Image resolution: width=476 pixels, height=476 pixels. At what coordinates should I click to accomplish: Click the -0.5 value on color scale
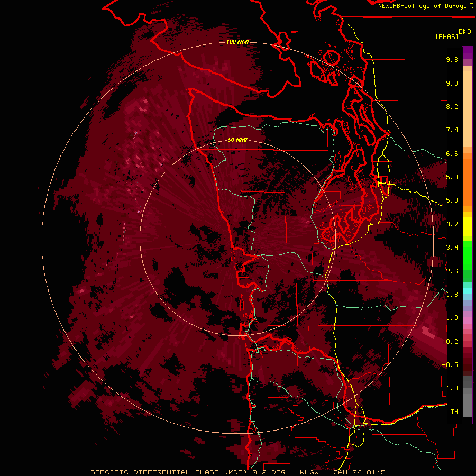450,365
